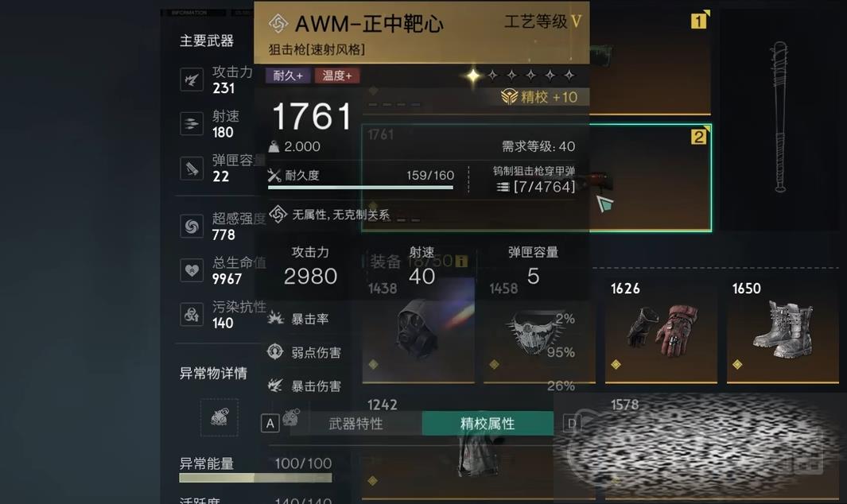Viewport: 847px width, 504px height.
Task: Click the 攻击力 attack power stat icon
Action: click(x=191, y=80)
